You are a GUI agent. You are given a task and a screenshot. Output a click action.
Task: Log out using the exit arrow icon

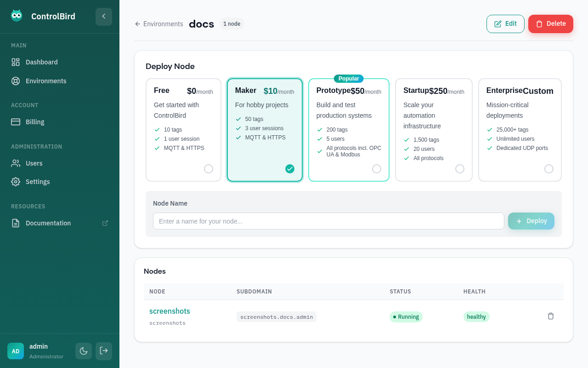pyautogui.click(x=104, y=351)
